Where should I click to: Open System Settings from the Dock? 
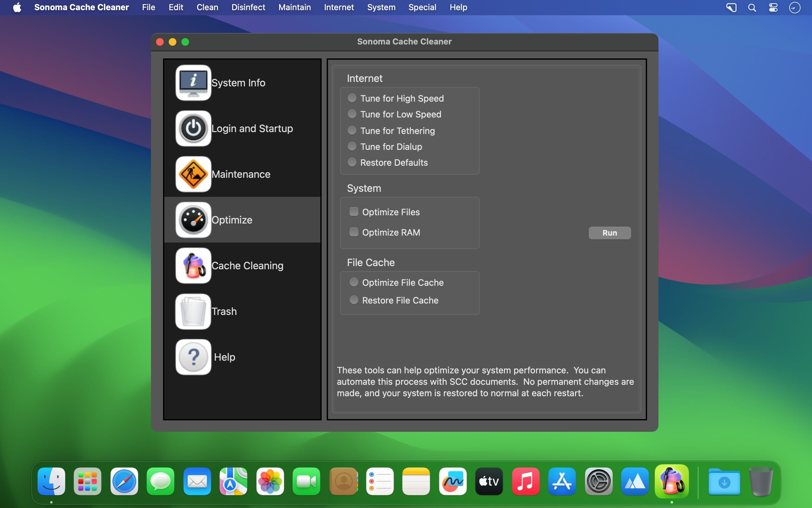pos(599,481)
